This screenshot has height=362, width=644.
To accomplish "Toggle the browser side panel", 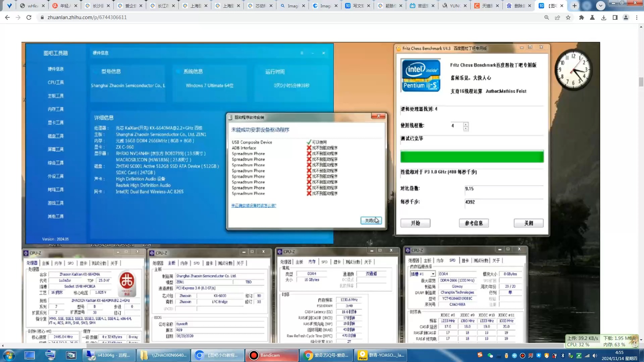I will pyautogui.click(x=615, y=17).
